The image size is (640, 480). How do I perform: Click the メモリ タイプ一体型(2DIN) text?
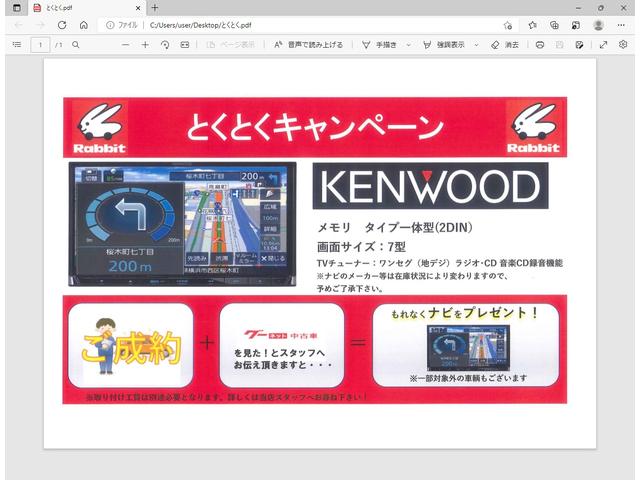click(395, 227)
